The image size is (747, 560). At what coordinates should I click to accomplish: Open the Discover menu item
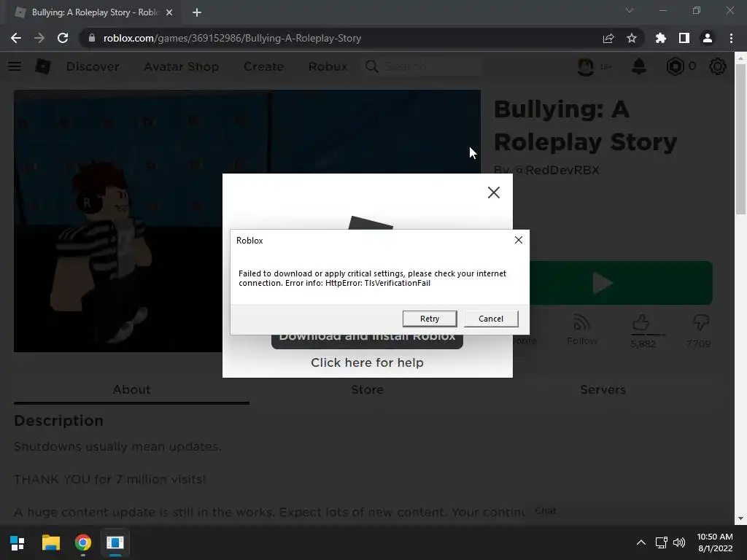point(93,66)
